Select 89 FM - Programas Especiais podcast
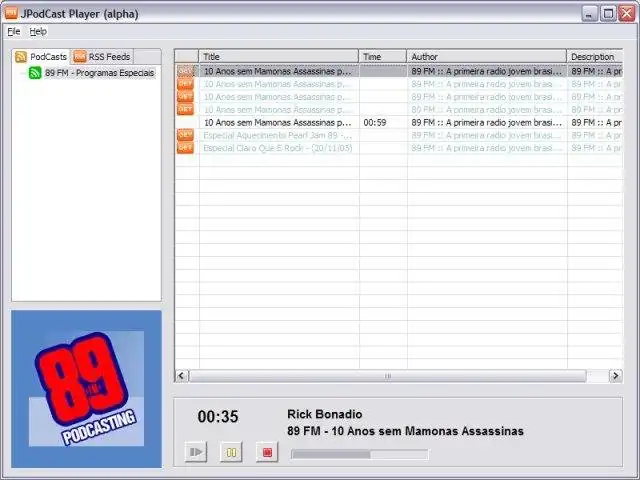This screenshot has height=480, width=640. [100, 73]
